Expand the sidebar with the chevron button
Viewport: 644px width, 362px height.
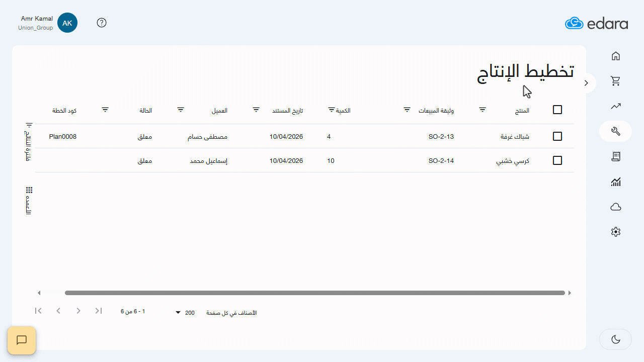586,83
